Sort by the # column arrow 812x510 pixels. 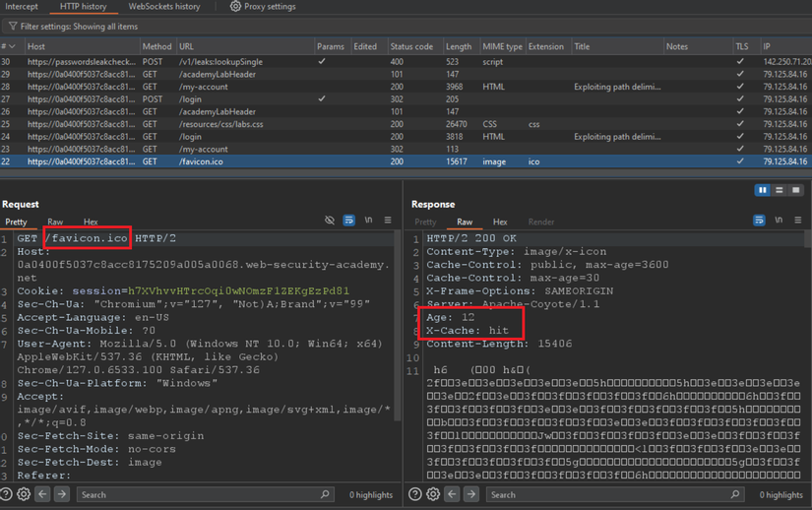coord(12,46)
